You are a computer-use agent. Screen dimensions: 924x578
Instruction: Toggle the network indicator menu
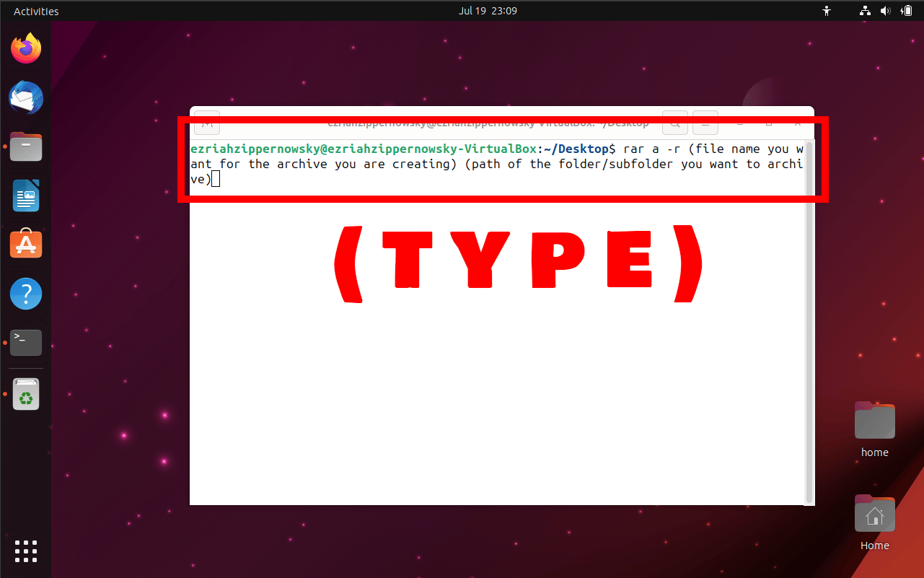[x=864, y=11]
